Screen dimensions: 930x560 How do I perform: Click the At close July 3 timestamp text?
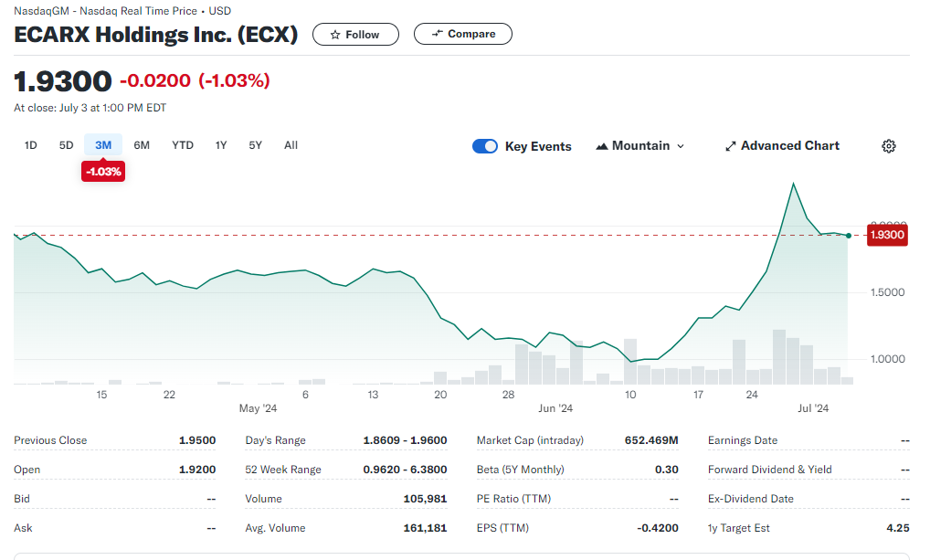pos(90,108)
